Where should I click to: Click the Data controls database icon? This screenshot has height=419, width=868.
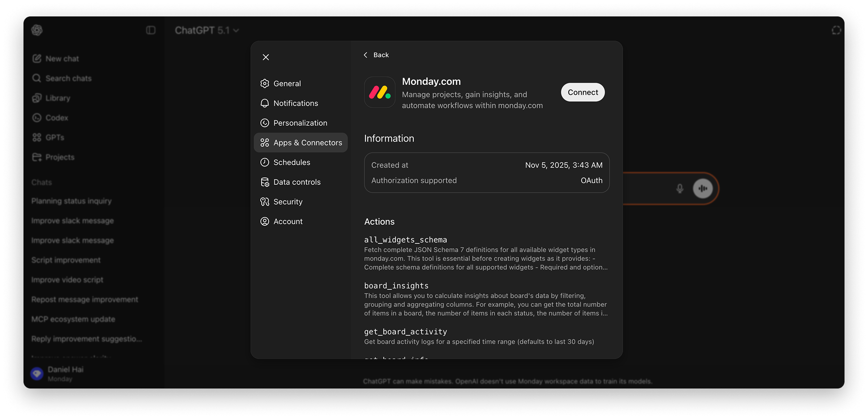(x=265, y=182)
